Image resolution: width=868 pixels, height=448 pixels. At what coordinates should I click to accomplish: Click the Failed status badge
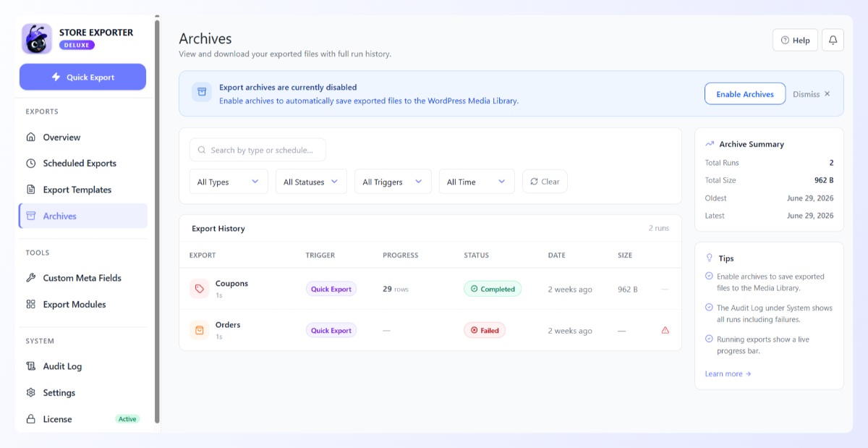click(x=485, y=330)
